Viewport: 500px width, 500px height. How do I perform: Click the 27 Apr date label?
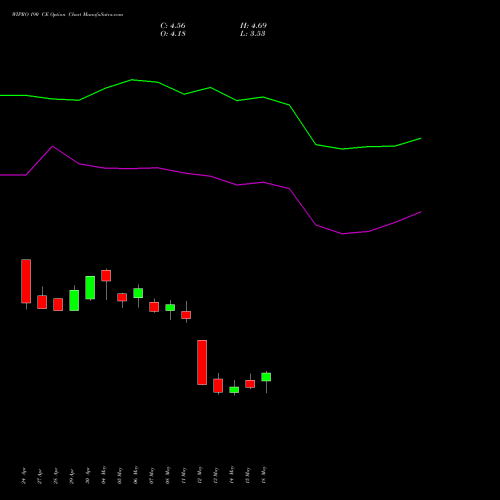[40, 476]
